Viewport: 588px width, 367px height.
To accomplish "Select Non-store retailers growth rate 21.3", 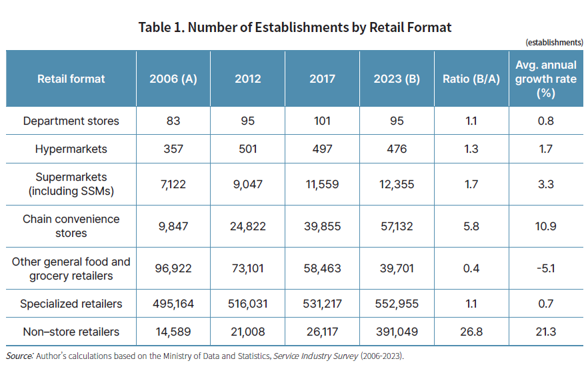I will click(x=545, y=332).
